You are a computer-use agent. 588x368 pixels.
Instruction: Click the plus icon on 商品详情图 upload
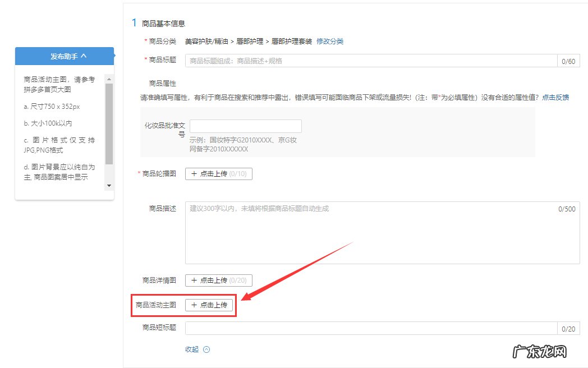(x=195, y=280)
